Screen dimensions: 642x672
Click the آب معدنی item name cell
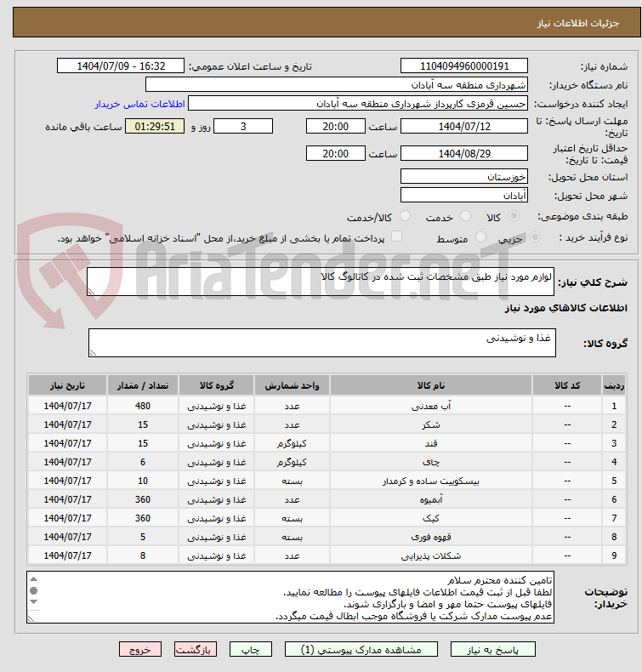pyautogui.click(x=431, y=406)
